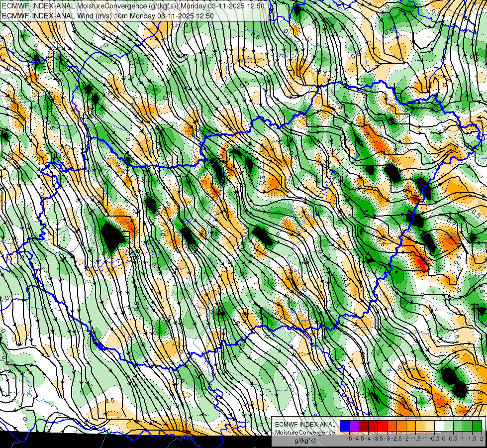Click the purple legend color swatch
Viewport: 487px width, 448px height.
(x=354, y=426)
